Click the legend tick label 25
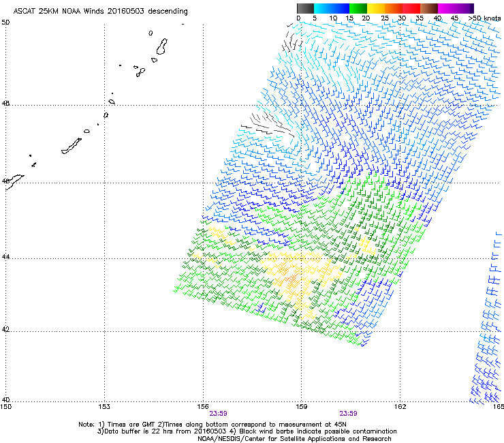The width and height of the screenshot is (504, 443). 385,18
